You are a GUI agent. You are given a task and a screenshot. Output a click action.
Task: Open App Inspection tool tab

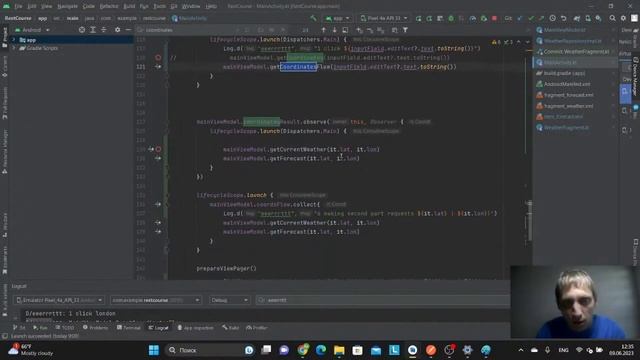click(195, 328)
